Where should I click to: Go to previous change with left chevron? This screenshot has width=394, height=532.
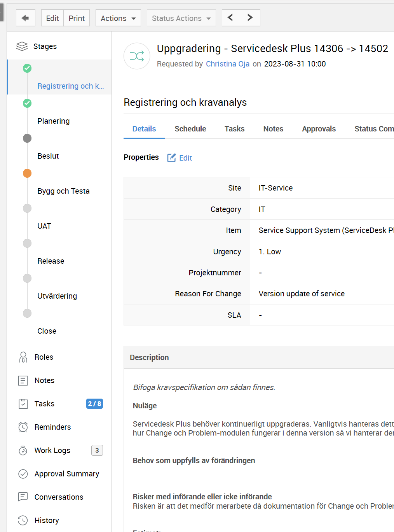tap(232, 18)
